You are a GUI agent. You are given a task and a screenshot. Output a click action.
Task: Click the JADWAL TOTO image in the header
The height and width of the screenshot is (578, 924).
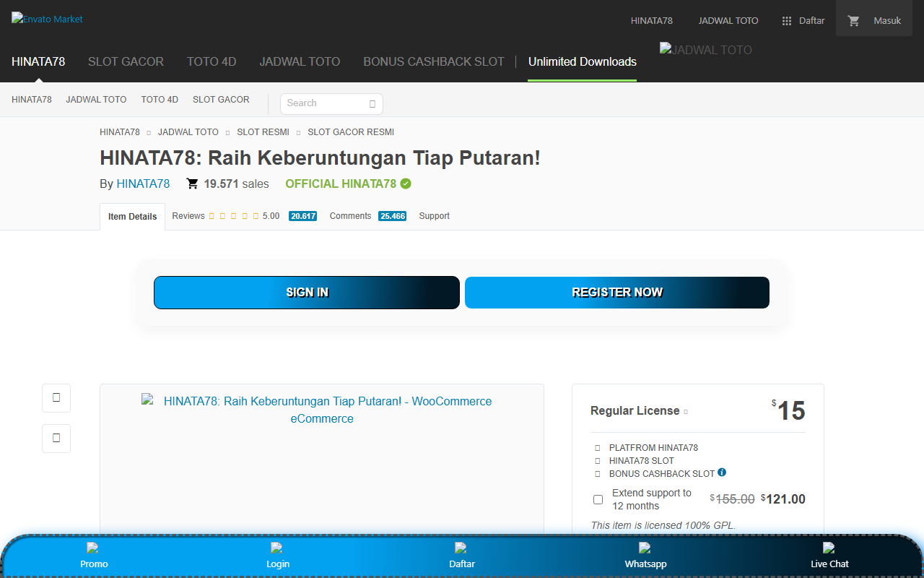coord(706,50)
